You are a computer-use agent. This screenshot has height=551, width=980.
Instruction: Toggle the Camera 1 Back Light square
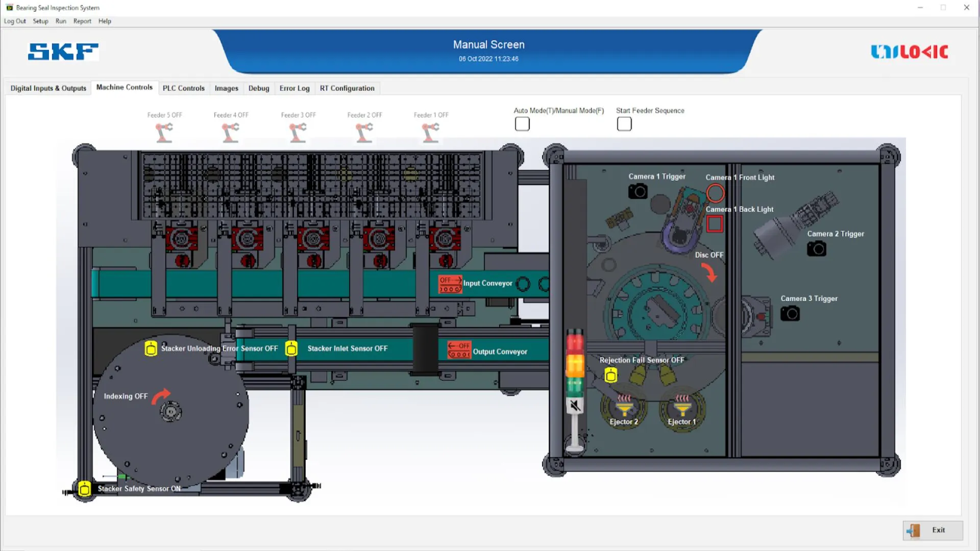(x=715, y=224)
